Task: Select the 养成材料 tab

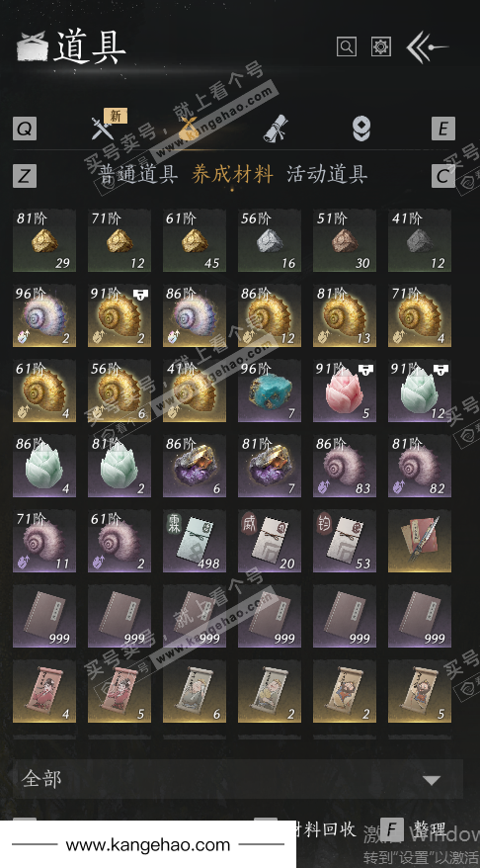Action: point(232,174)
